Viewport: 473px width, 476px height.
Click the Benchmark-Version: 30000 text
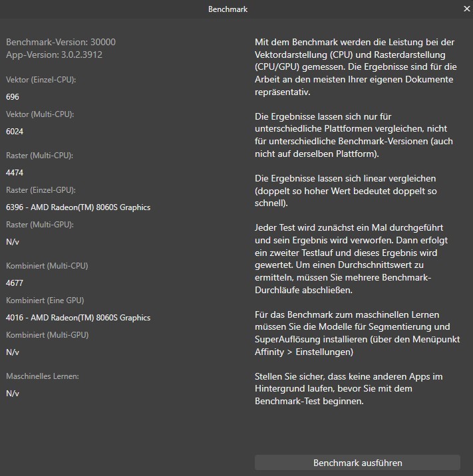coord(61,42)
